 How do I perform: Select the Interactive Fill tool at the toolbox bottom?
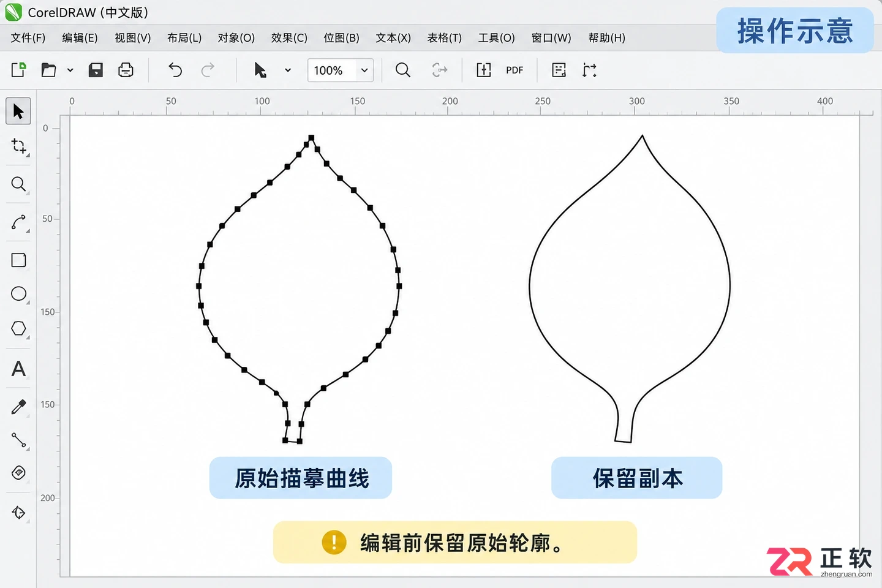pos(19,513)
